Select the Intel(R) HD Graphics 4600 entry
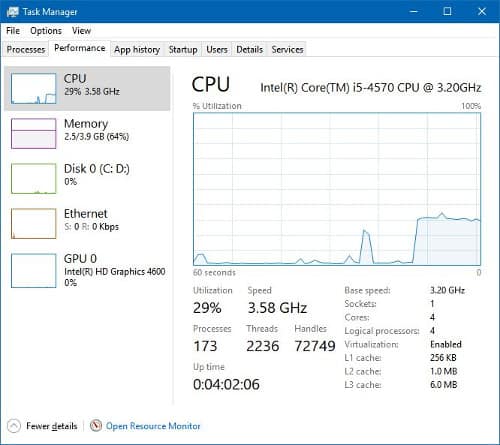The height and width of the screenshot is (445, 500). pos(87,270)
